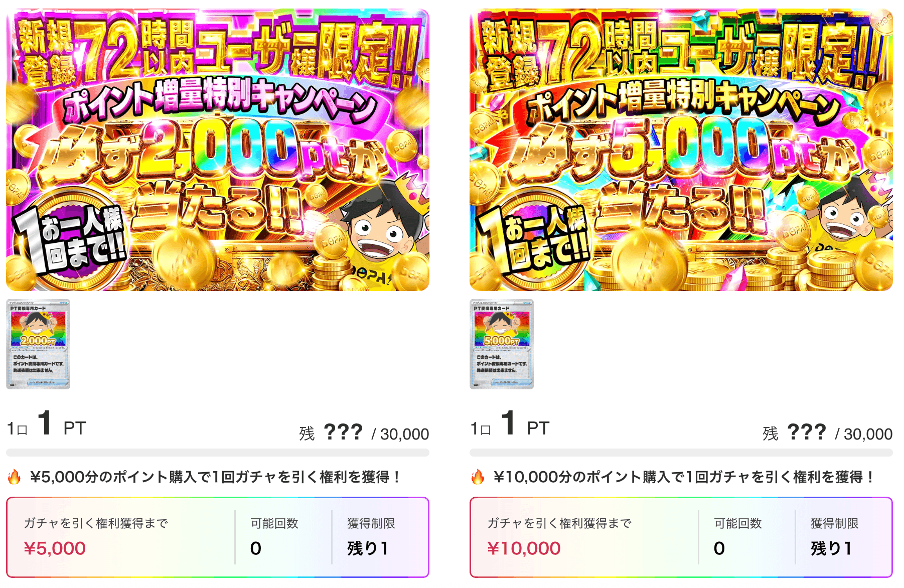Select the 2,000PT exchange card thumbnail
This screenshot has height=588, width=904.
coord(38,344)
